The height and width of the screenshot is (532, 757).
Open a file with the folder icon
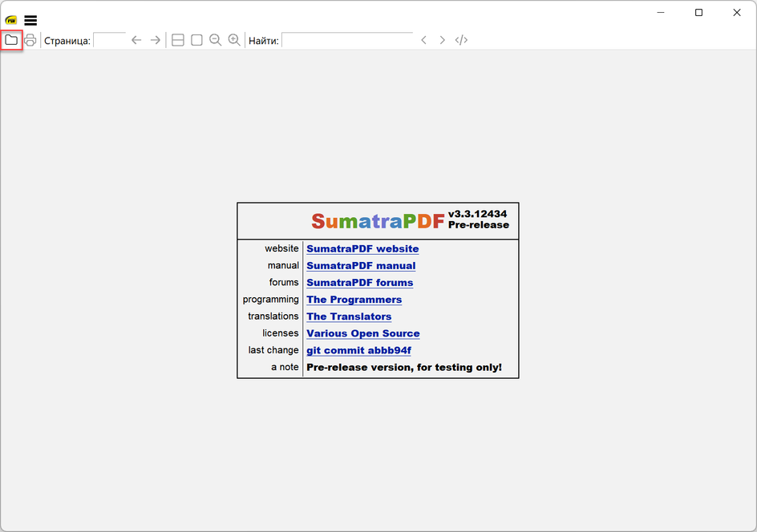(x=11, y=40)
